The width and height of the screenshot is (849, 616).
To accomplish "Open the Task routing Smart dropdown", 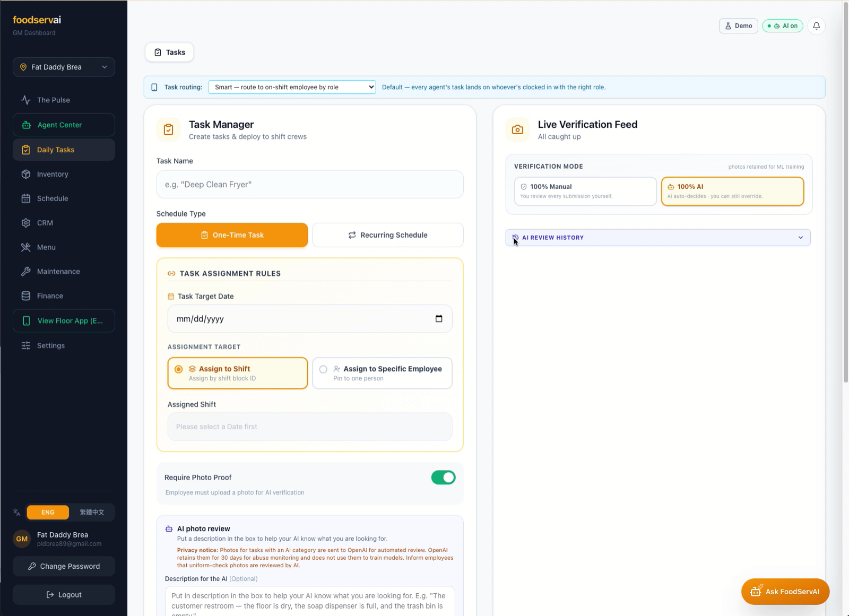I will pyautogui.click(x=292, y=87).
